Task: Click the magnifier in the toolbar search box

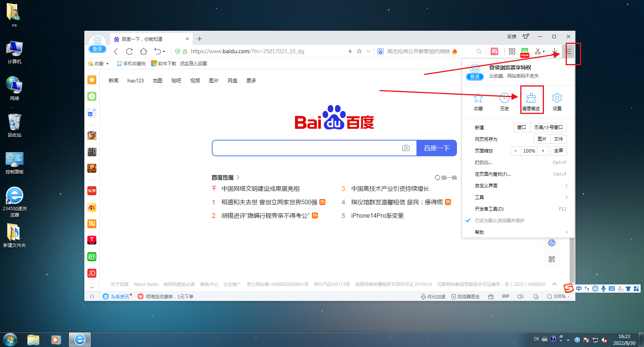Action: coord(479,51)
